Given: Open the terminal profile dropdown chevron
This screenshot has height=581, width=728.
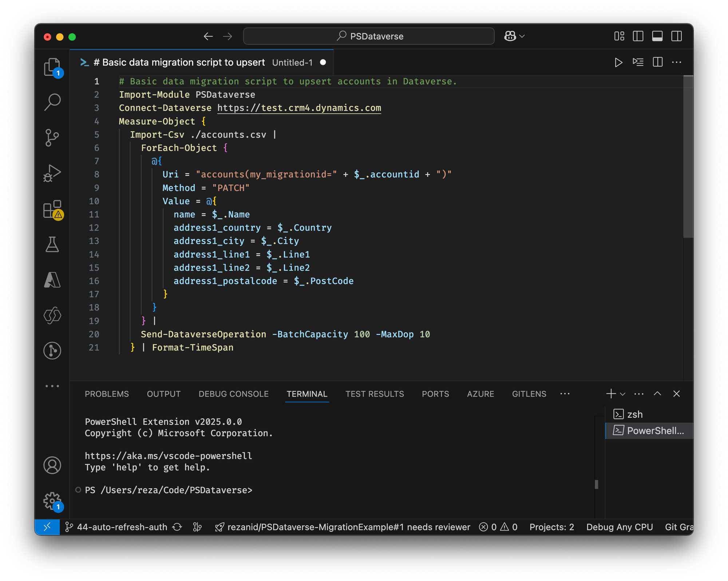Looking at the screenshot, I should 623,394.
